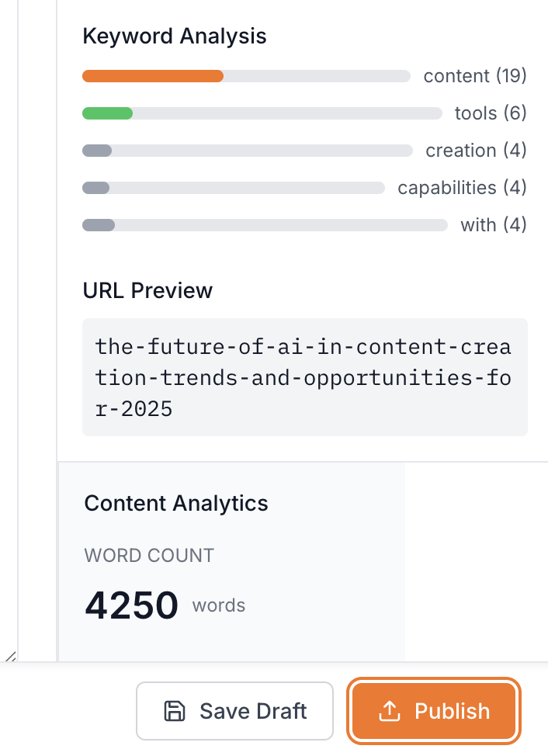Click the Content Analytics heading
This screenshot has width=548, height=756.
pyautogui.click(x=175, y=503)
